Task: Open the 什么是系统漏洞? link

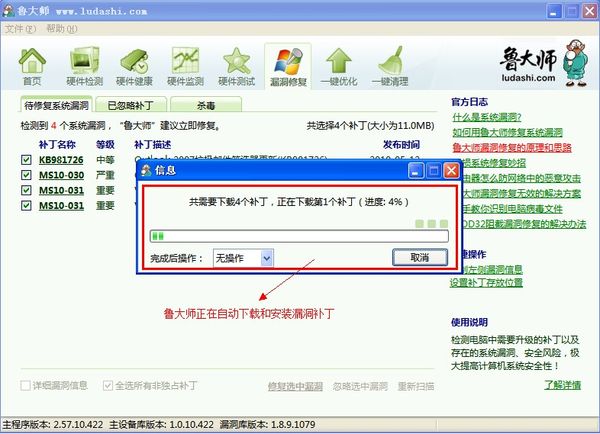Action: (x=487, y=117)
